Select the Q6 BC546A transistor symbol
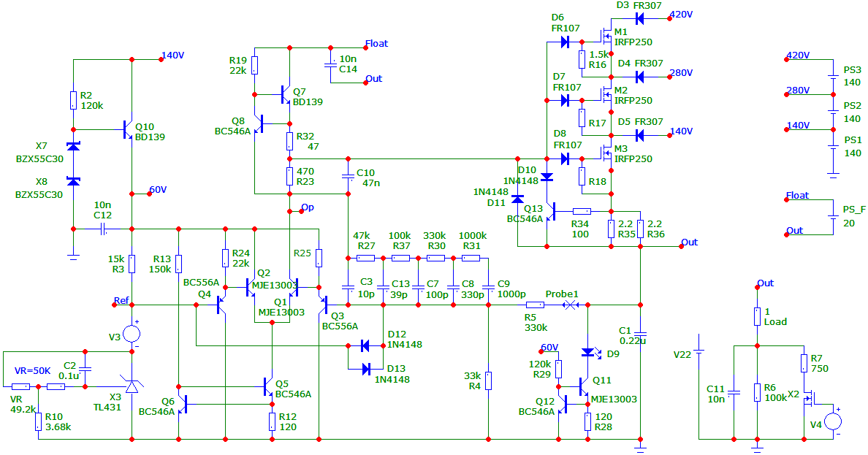 pyautogui.click(x=183, y=404)
